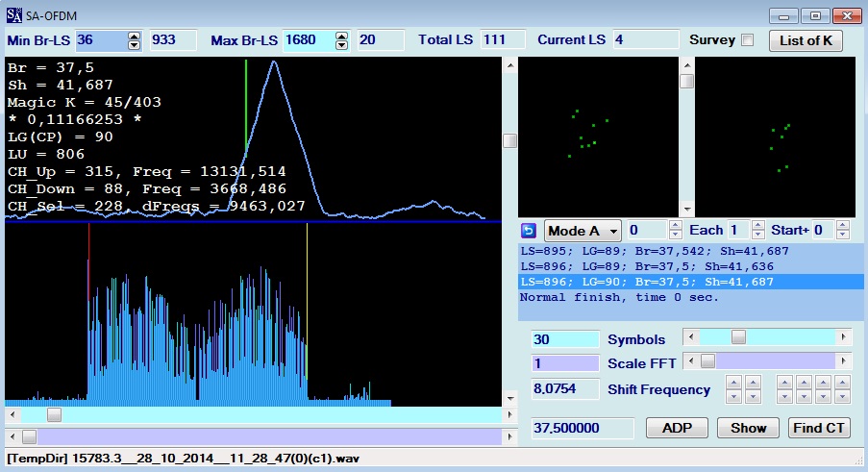Click the Symbols slider thumb
868x472 pixels.
pos(738,336)
